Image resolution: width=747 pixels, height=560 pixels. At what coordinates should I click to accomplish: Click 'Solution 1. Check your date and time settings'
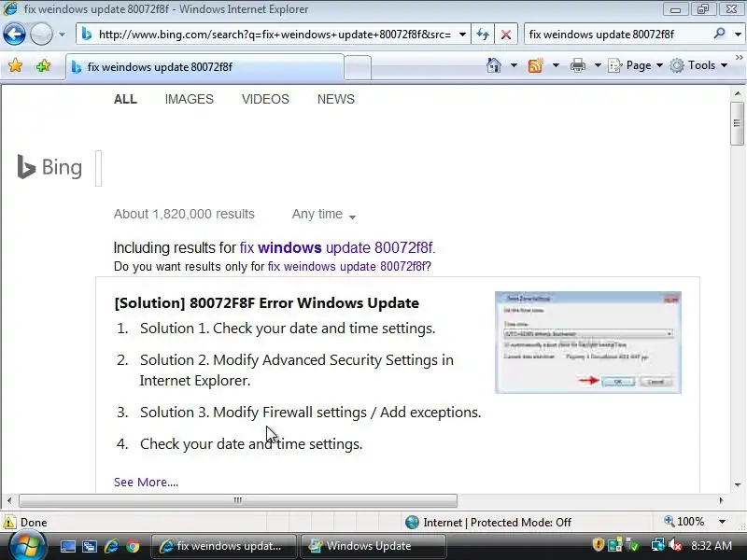(288, 329)
